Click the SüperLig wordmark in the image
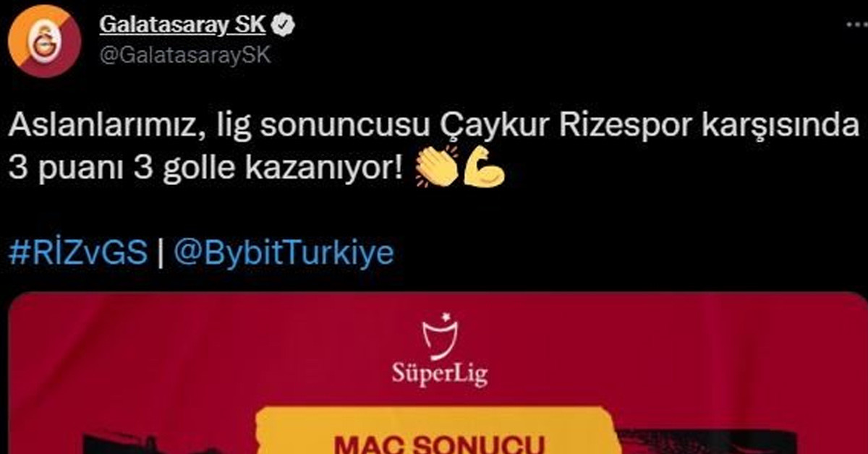Image resolution: width=868 pixels, height=454 pixels. pos(440,375)
